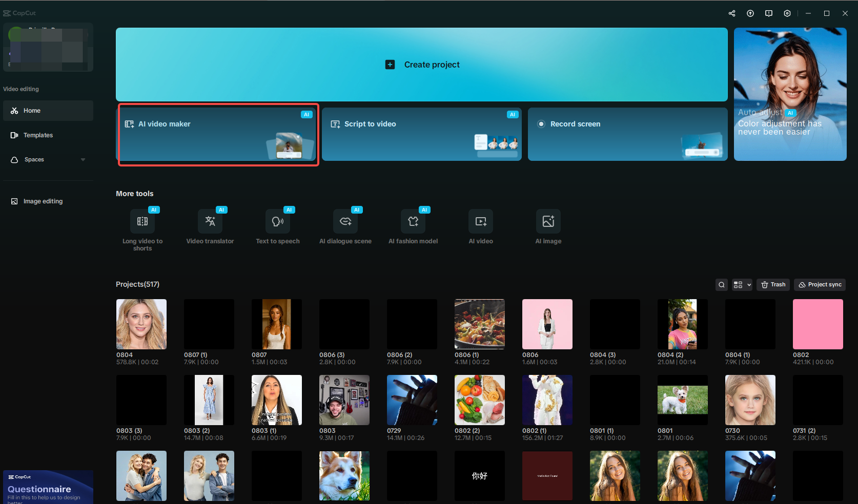This screenshot has width=858, height=504.
Task: Click the share icon in the title bar
Action: (731, 13)
